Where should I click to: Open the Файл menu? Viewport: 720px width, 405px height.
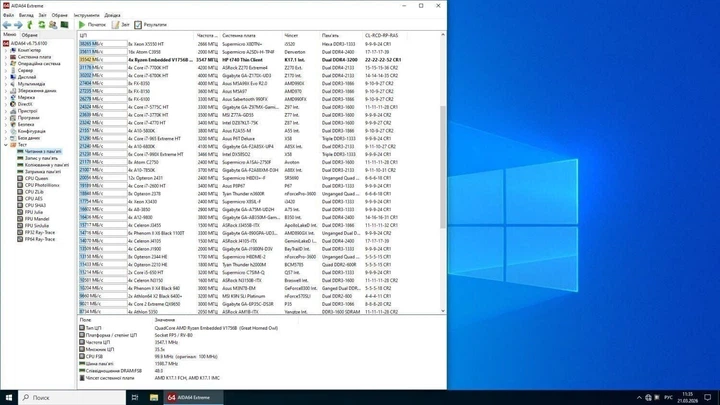(x=8, y=15)
